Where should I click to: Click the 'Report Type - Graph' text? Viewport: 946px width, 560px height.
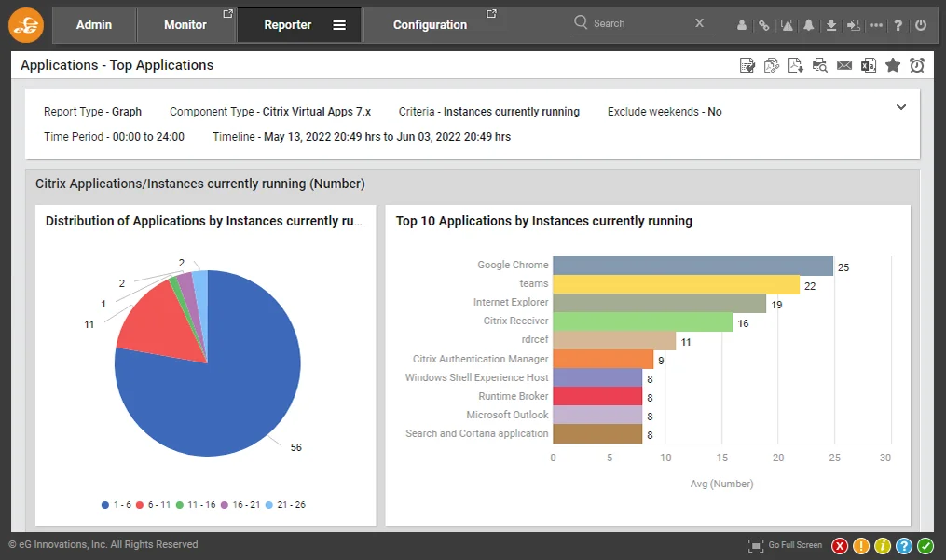click(x=92, y=112)
